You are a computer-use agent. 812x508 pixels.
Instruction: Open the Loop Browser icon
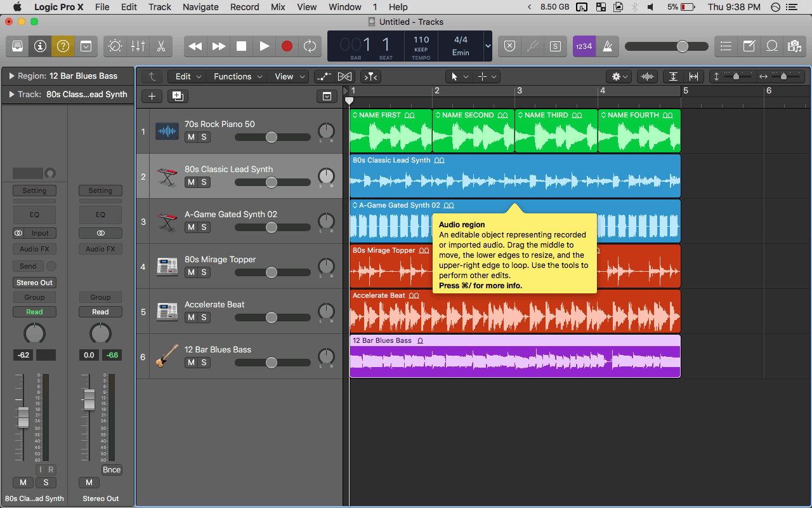pyautogui.click(x=772, y=46)
